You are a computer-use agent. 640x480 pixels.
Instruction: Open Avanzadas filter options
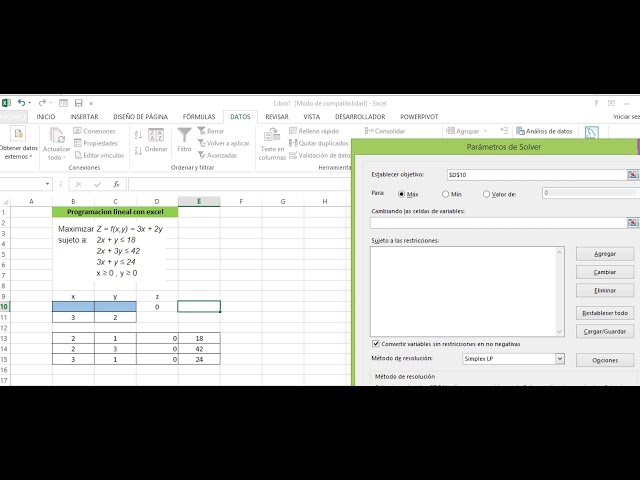[217, 156]
